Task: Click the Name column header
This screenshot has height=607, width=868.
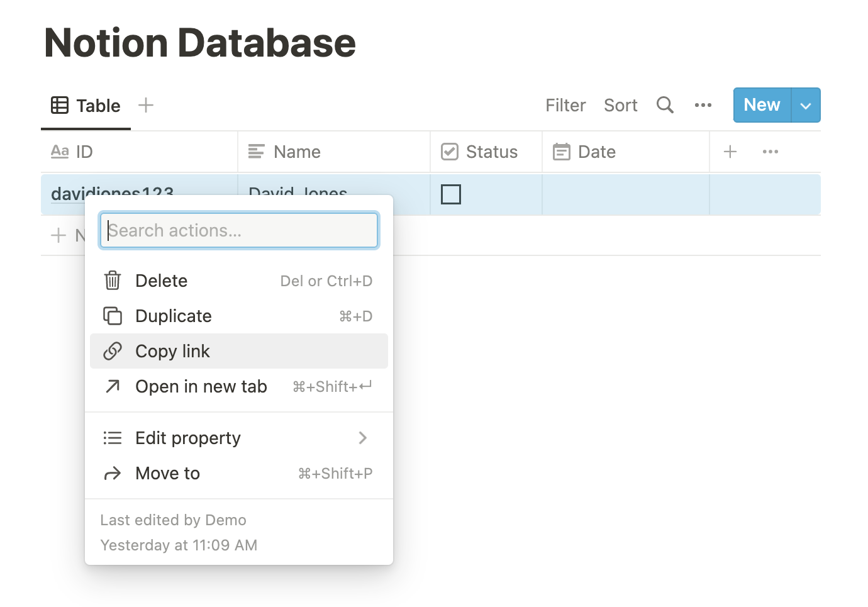Action: point(334,152)
